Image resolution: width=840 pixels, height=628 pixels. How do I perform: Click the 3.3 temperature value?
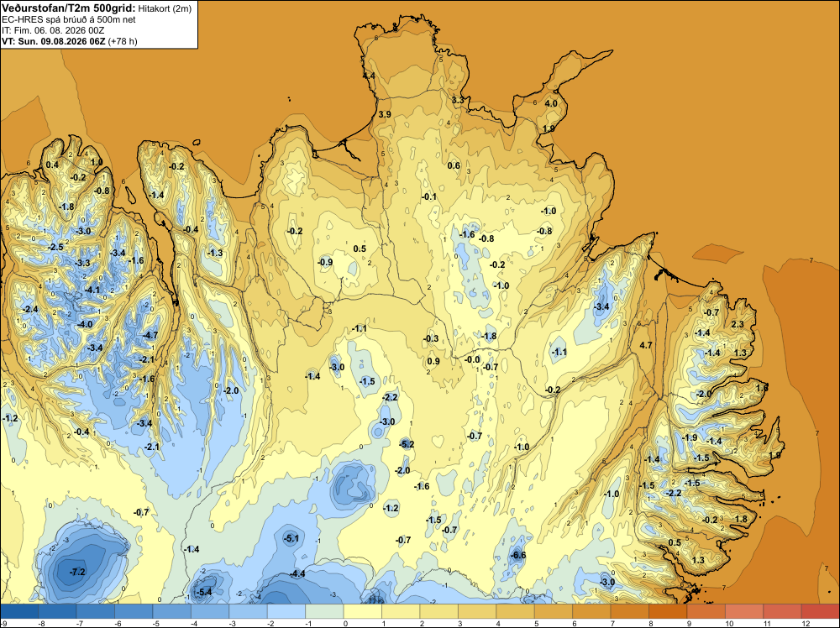tap(458, 100)
